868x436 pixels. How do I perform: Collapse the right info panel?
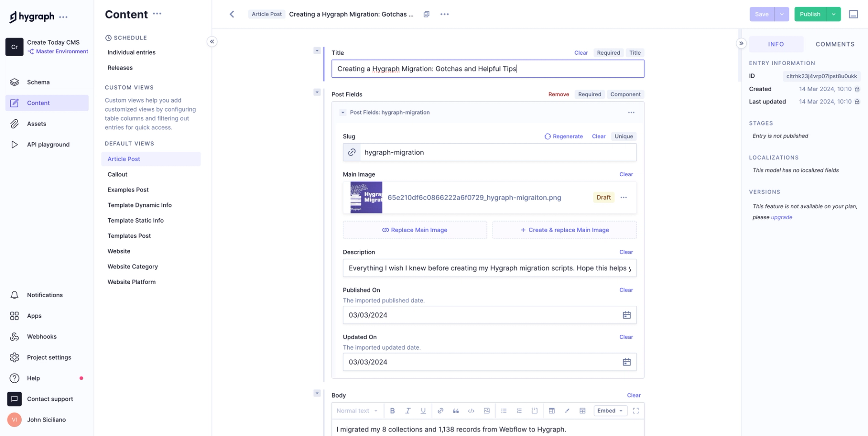coord(741,43)
